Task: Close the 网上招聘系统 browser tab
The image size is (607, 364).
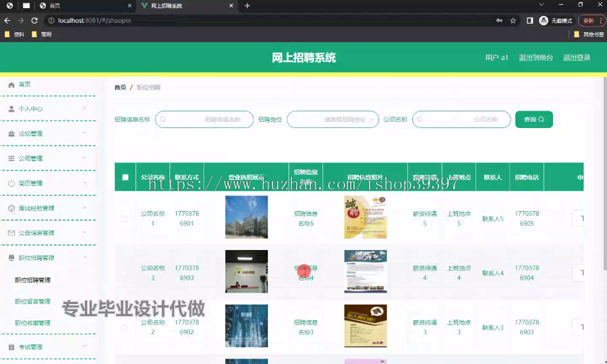Action: point(231,6)
